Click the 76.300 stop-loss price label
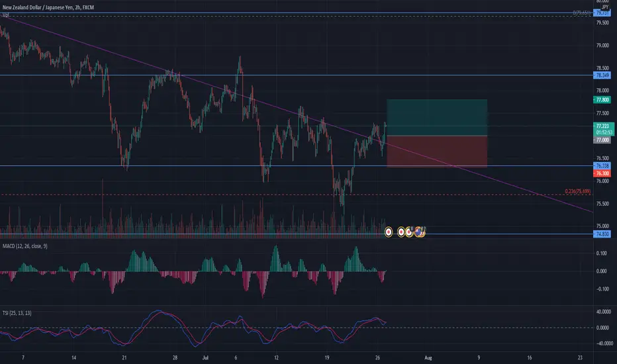The height and width of the screenshot is (364, 617). tap(602, 173)
